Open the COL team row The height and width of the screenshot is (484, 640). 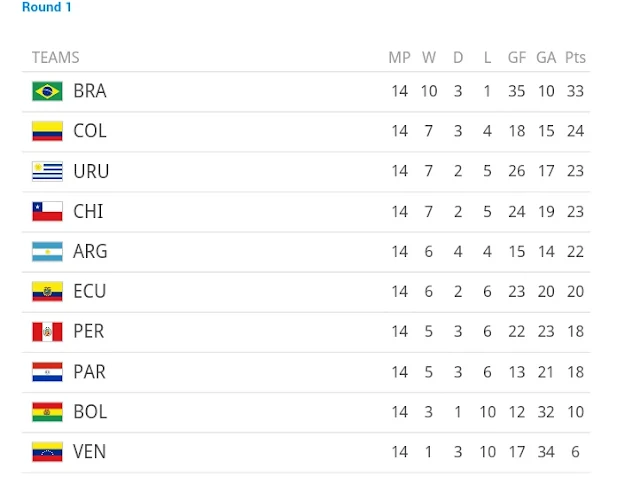pos(306,131)
